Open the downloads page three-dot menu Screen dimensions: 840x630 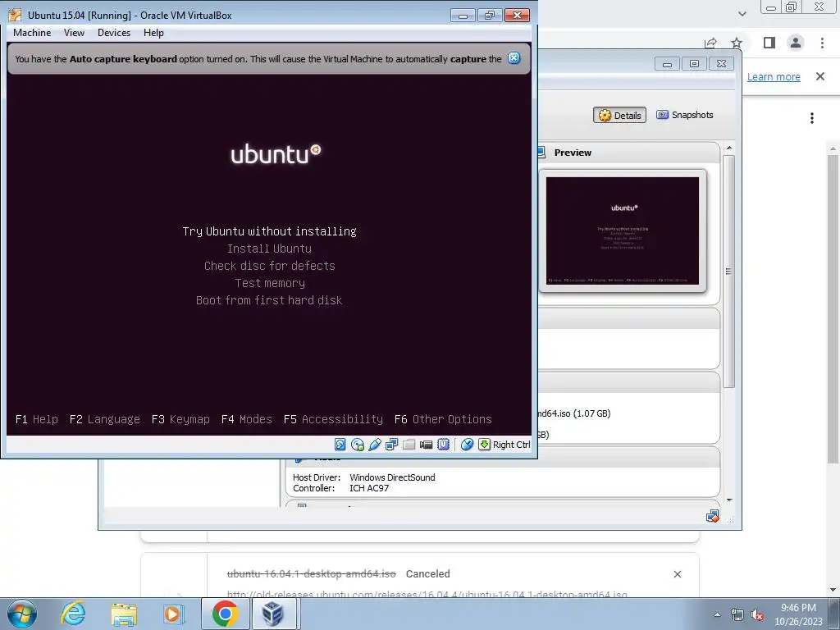coord(812,118)
